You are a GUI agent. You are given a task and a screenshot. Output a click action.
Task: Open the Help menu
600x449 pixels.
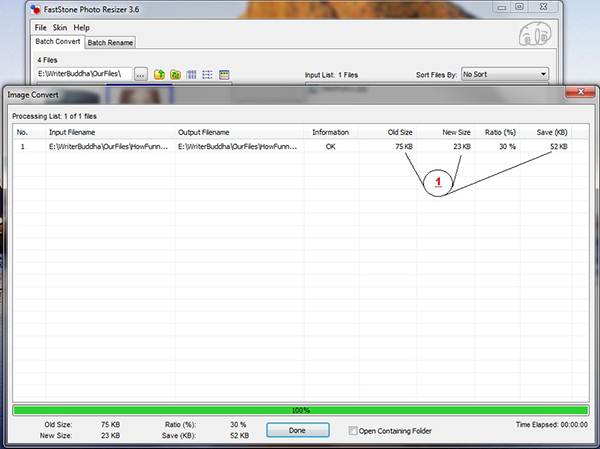(x=82, y=28)
